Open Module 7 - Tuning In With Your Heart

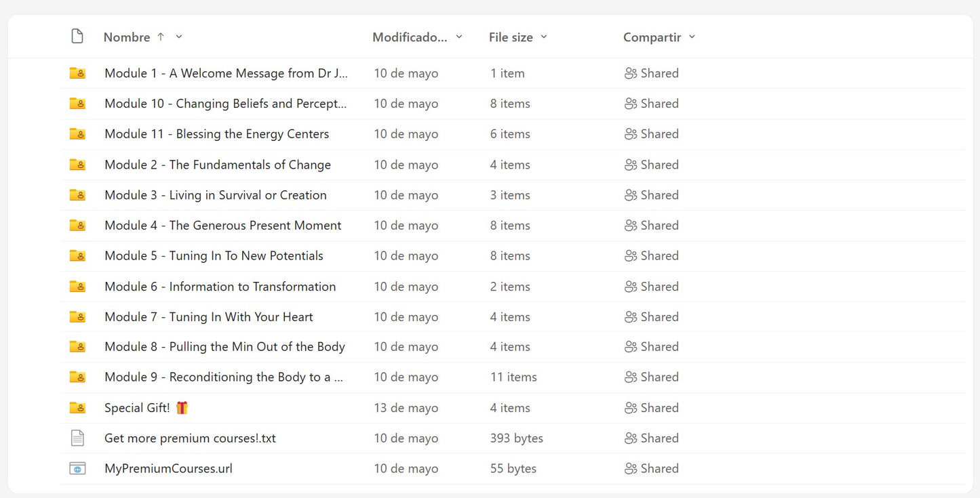[x=208, y=317]
